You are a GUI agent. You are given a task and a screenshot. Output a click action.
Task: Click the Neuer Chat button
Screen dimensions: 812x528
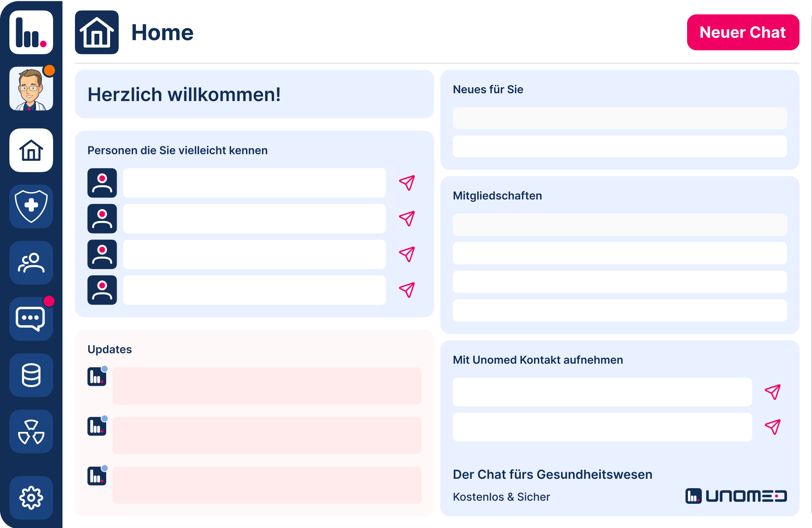tap(743, 32)
